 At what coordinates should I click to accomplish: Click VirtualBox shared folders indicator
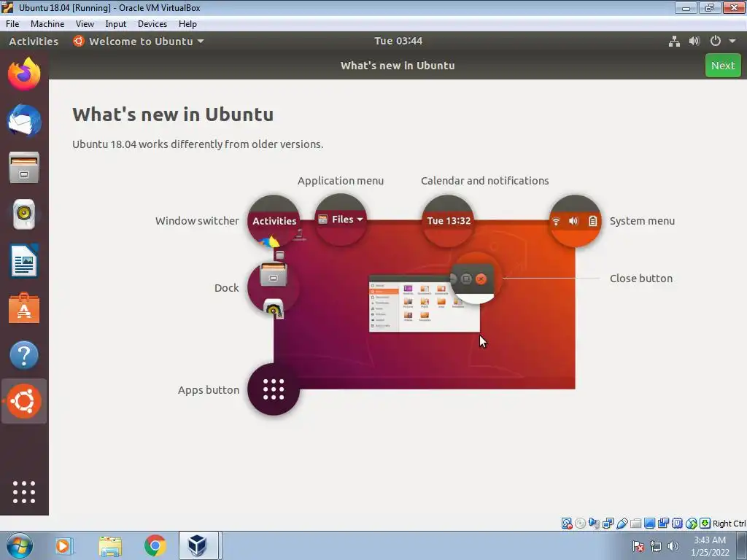click(x=635, y=524)
